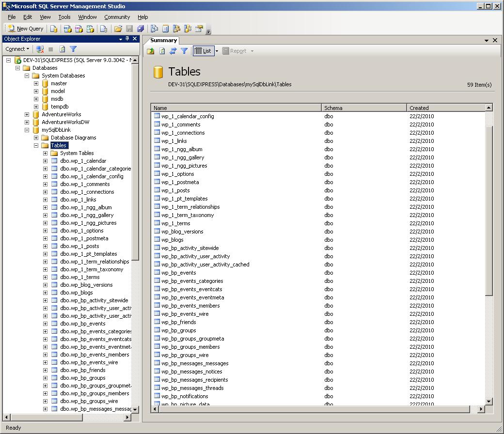Refresh the Summary list

point(162,51)
